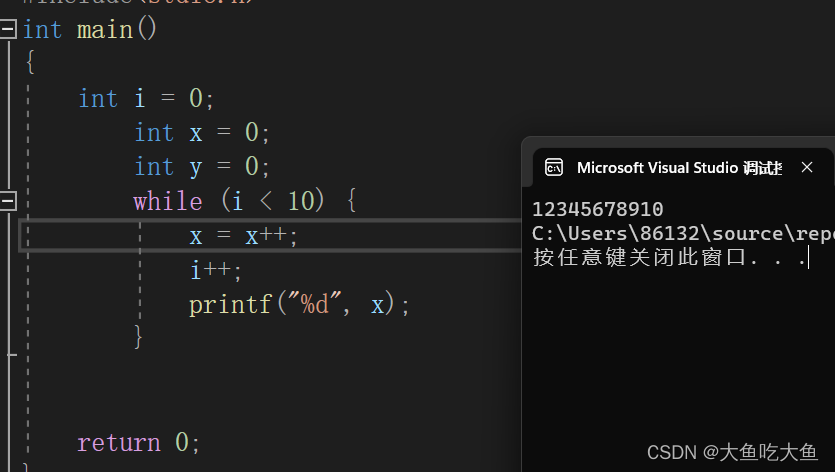Click the 'return 0;' statement

[x=138, y=442]
